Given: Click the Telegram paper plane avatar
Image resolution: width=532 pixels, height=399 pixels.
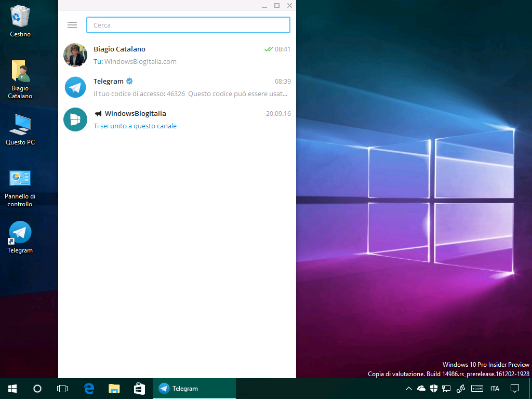Looking at the screenshot, I should tap(75, 87).
